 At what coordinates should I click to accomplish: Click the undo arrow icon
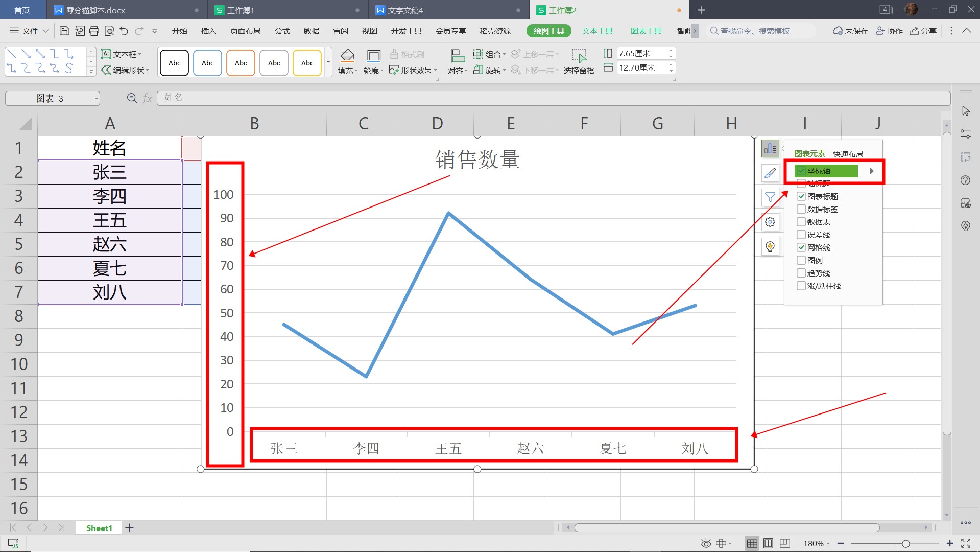(x=124, y=31)
